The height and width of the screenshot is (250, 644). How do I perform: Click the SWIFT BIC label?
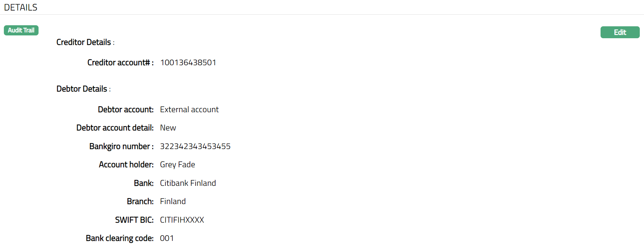pyautogui.click(x=134, y=220)
